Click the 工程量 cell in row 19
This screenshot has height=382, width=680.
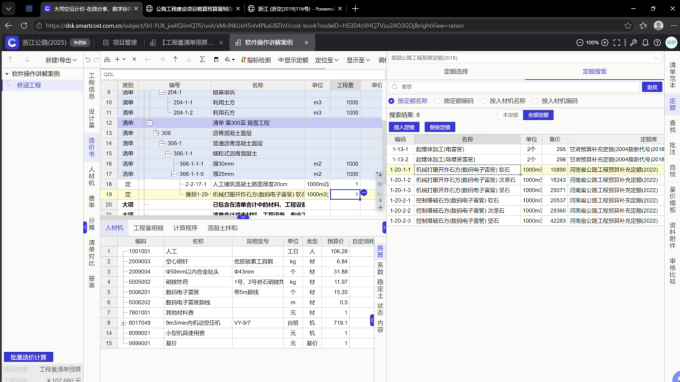coord(345,194)
